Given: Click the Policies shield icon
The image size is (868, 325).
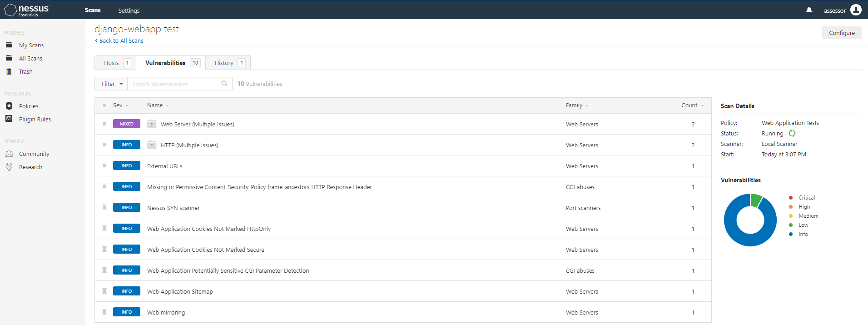Looking at the screenshot, I should pyautogui.click(x=9, y=106).
